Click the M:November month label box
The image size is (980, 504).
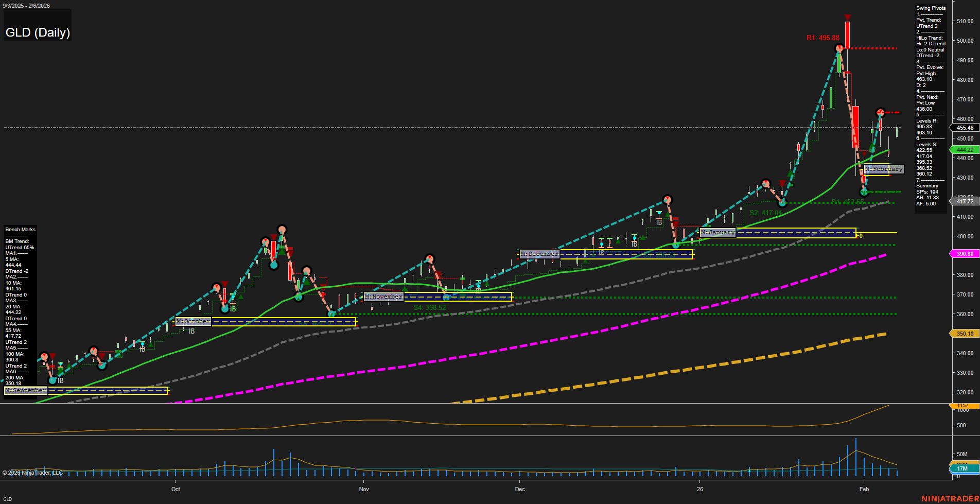click(x=383, y=297)
